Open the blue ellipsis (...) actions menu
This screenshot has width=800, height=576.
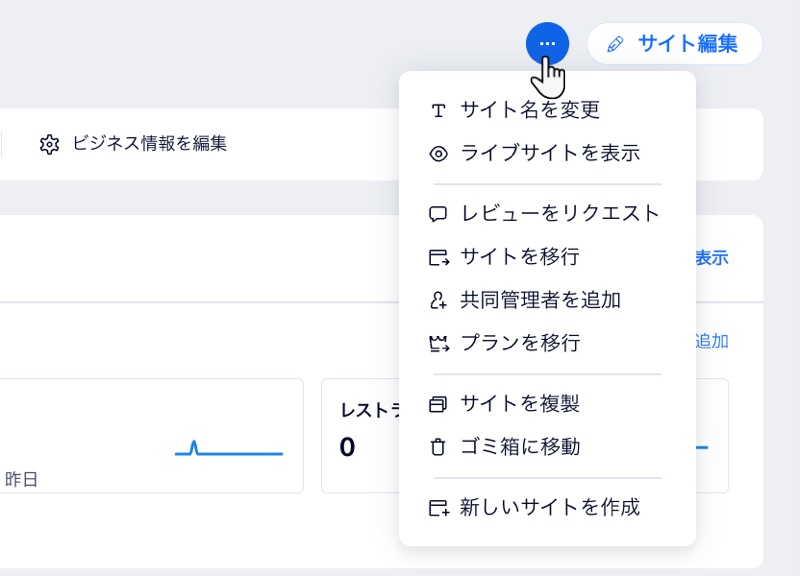pyautogui.click(x=548, y=43)
